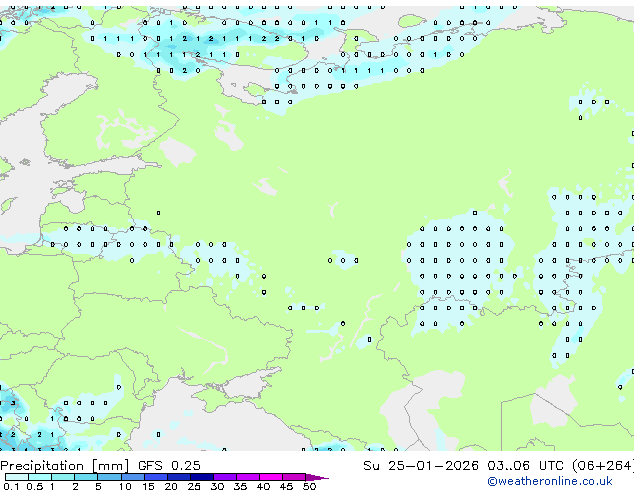Click legend swatch between 2 and 5
The width and height of the screenshot is (634, 490).
click(x=86, y=477)
